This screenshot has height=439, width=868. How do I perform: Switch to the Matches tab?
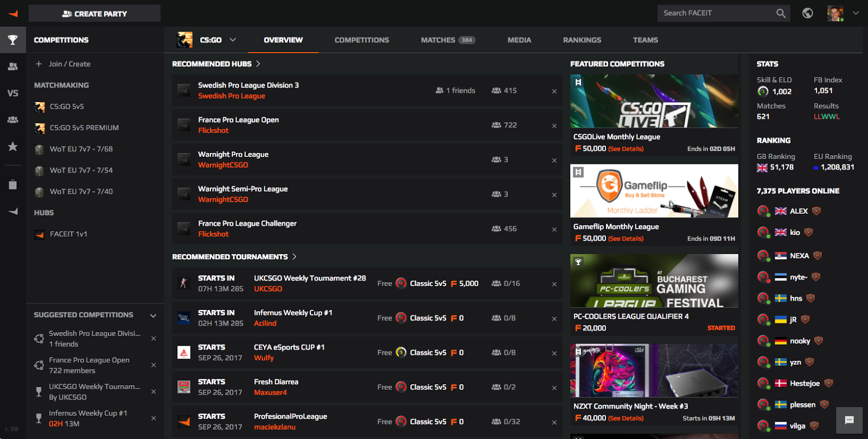[448, 40]
